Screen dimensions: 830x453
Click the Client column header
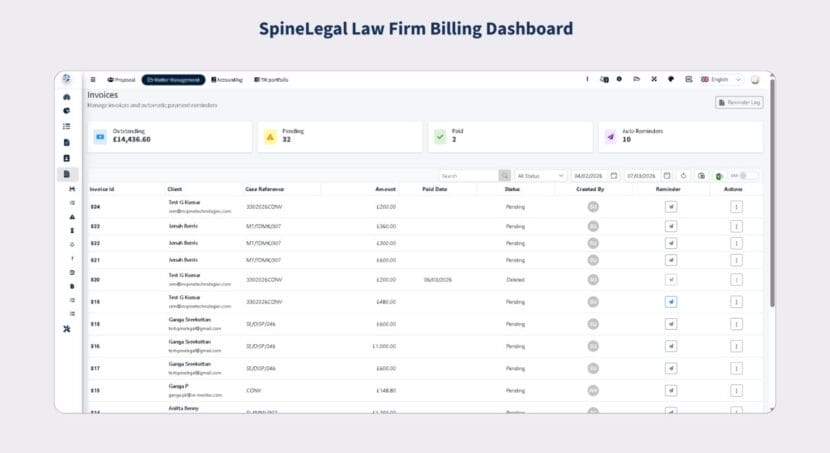pos(175,189)
